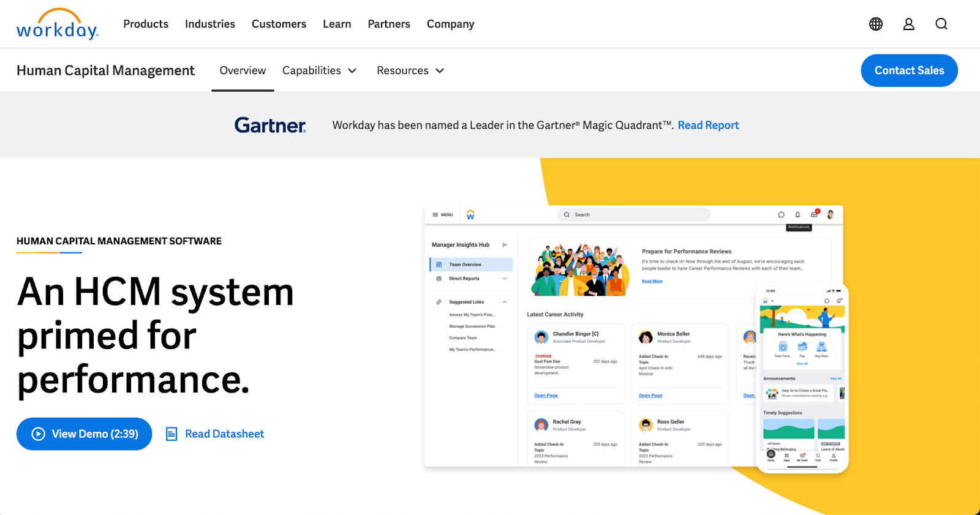Click the chat bubble icon in preview header
This screenshot has width=980, height=515.
pos(781,215)
